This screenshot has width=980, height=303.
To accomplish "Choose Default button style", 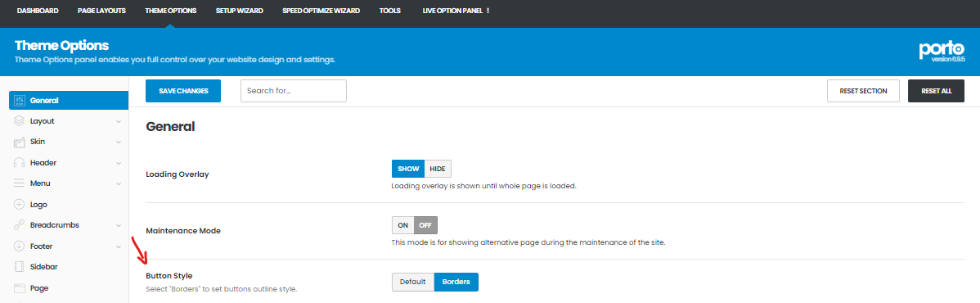I will pos(413,283).
